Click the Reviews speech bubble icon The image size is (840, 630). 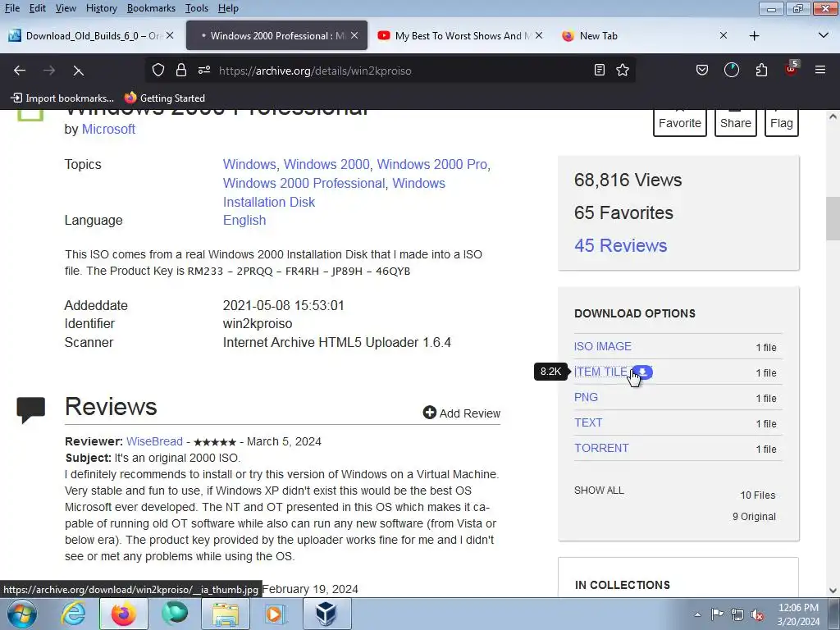click(x=31, y=410)
